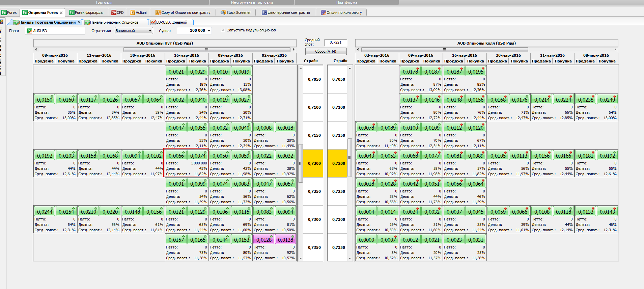Click the фьючерсные контракты tab icon
Viewport: 644px width, 289px height.
[x=264, y=12]
